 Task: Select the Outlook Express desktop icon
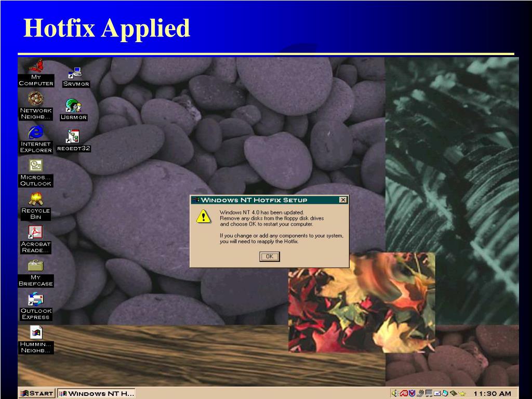pos(36,307)
